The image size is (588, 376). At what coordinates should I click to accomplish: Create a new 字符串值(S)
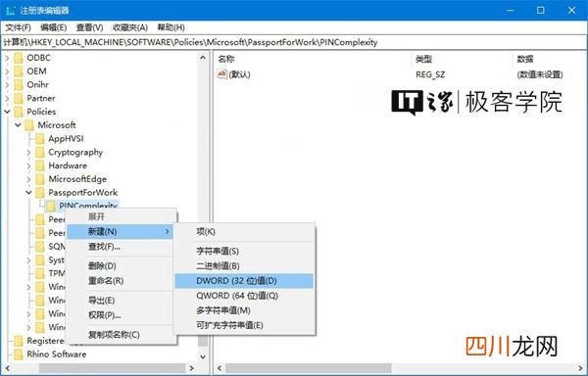[x=244, y=251]
